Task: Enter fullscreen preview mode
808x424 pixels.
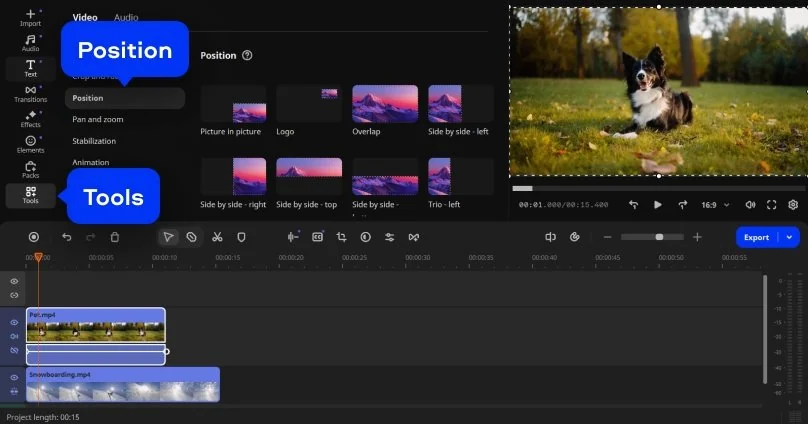Action: pyautogui.click(x=771, y=204)
